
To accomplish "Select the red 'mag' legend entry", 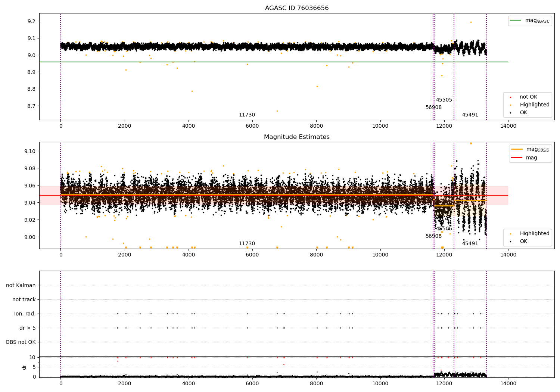I will pyautogui.click(x=525, y=158).
